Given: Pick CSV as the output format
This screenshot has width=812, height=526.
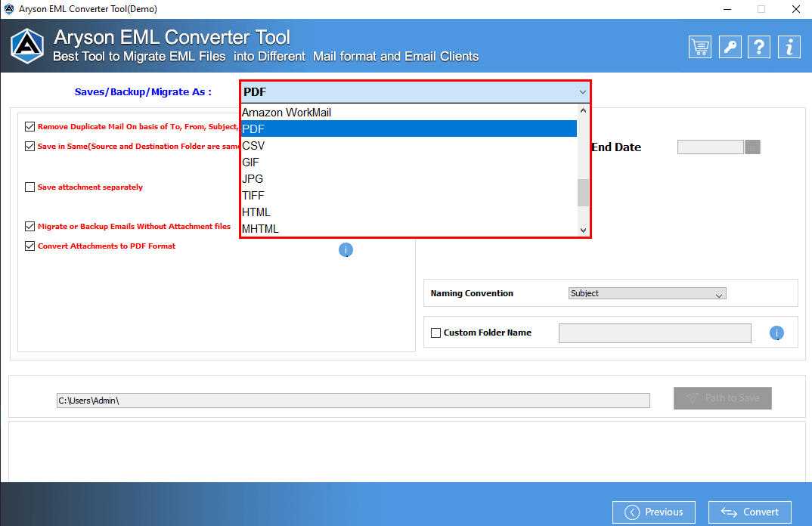Looking at the screenshot, I should [x=409, y=145].
